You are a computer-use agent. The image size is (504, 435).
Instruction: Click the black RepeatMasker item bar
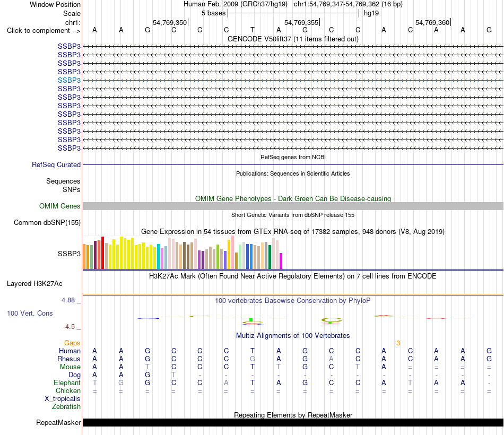click(293, 422)
